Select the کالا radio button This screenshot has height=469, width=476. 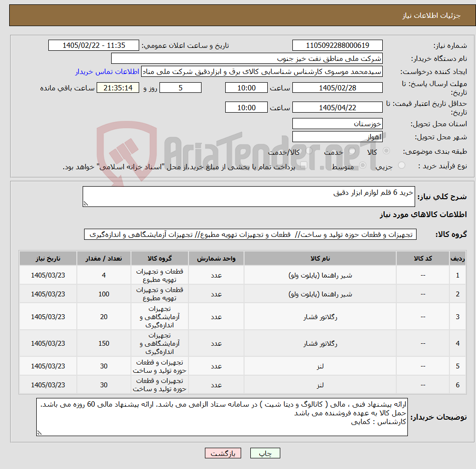[x=386, y=151]
